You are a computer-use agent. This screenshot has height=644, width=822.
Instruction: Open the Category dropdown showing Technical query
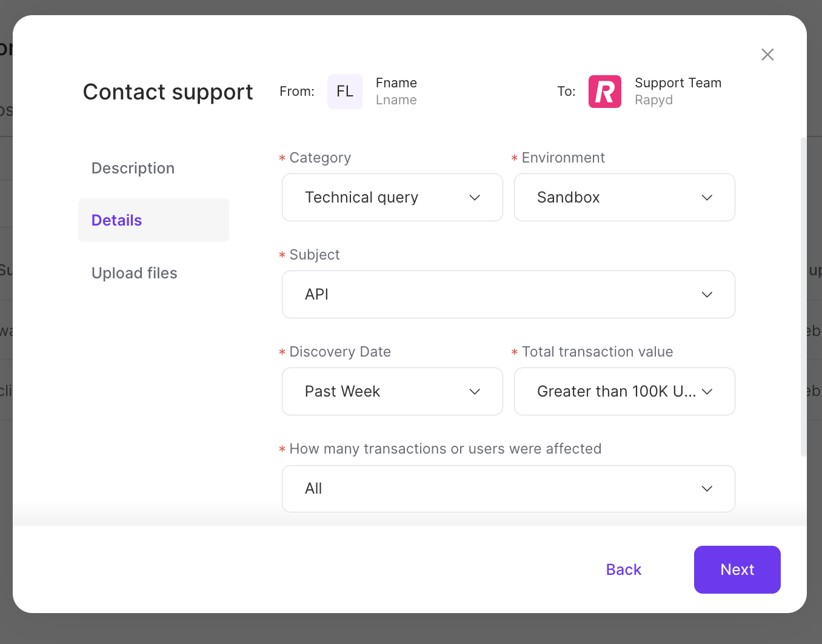(392, 197)
